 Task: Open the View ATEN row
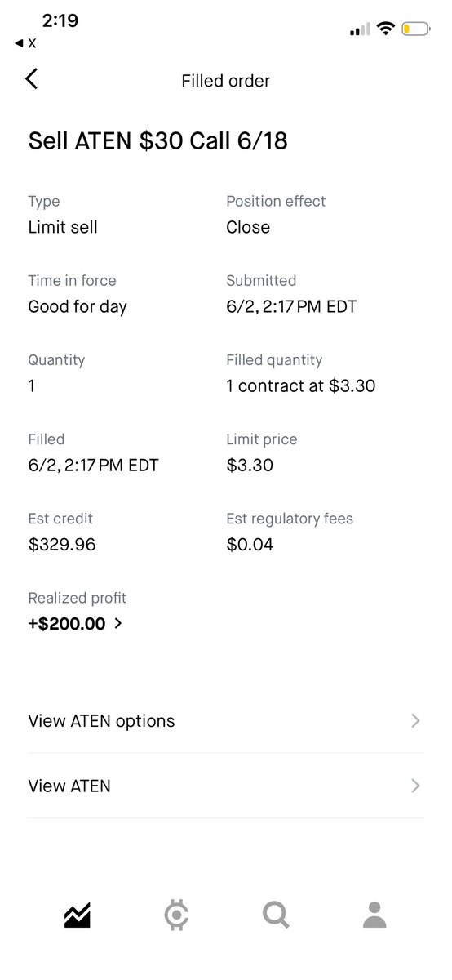pos(226,786)
